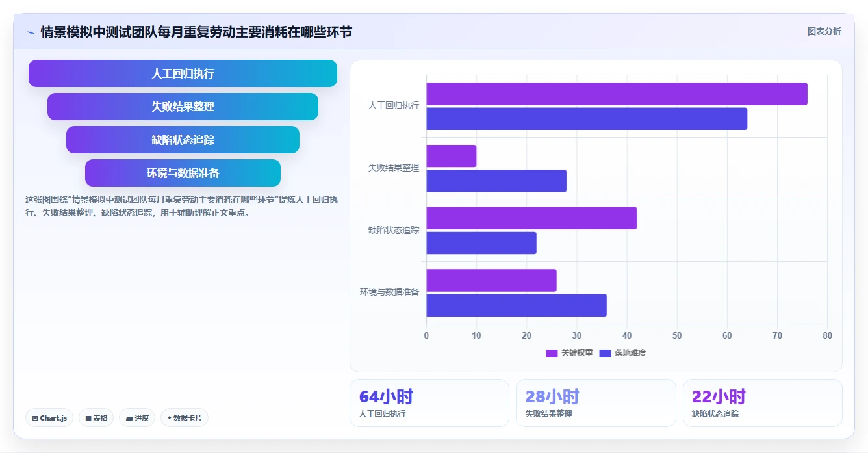Click the 表格 tag chip

click(96, 418)
